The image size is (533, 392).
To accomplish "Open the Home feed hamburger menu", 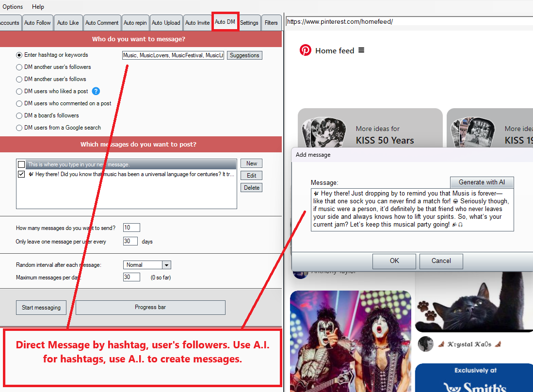I will (361, 50).
